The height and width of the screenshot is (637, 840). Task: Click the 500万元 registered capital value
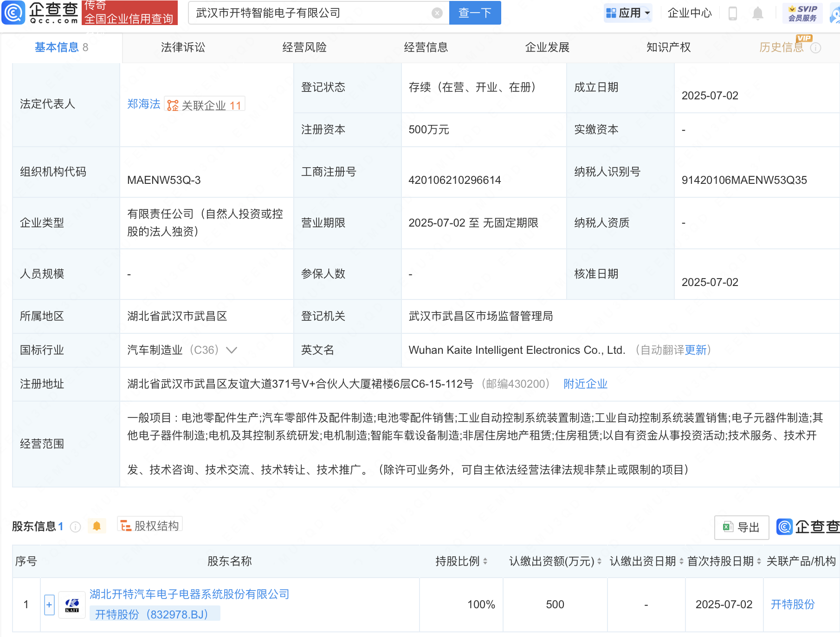pyautogui.click(x=429, y=130)
